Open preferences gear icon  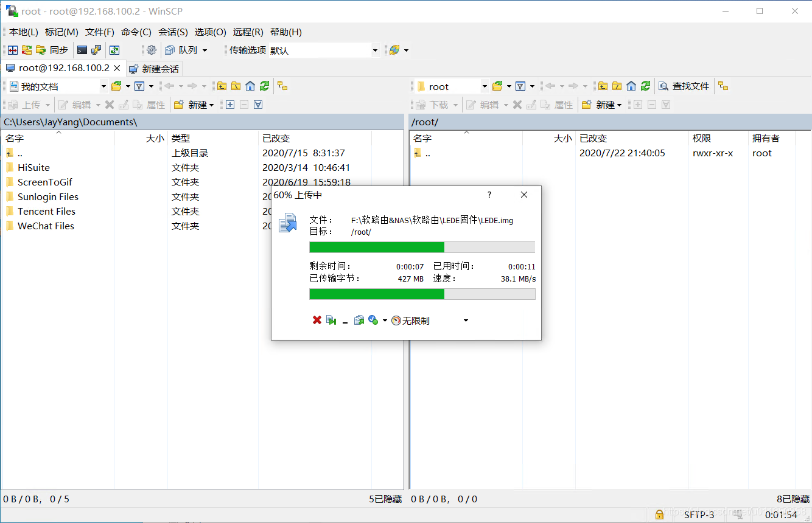click(x=152, y=50)
